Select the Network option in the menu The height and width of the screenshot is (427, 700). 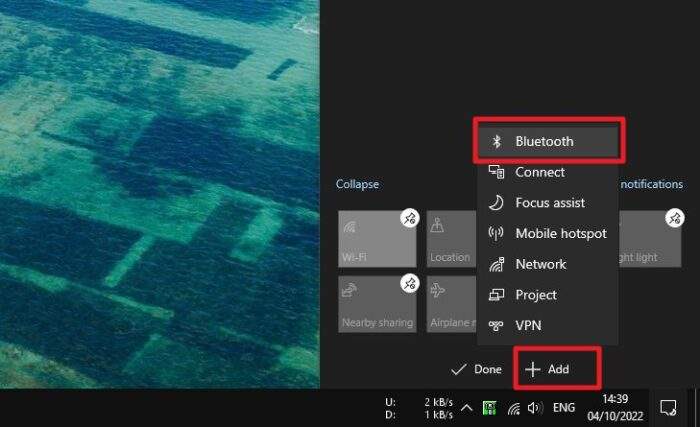(548, 264)
